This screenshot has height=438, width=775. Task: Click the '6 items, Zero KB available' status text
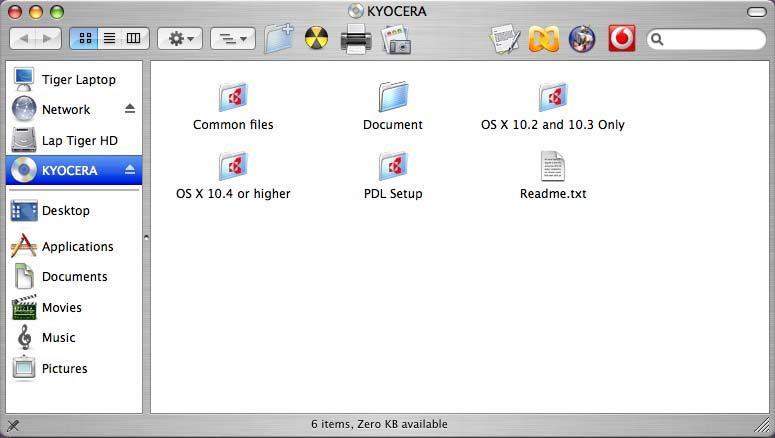(379, 424)
